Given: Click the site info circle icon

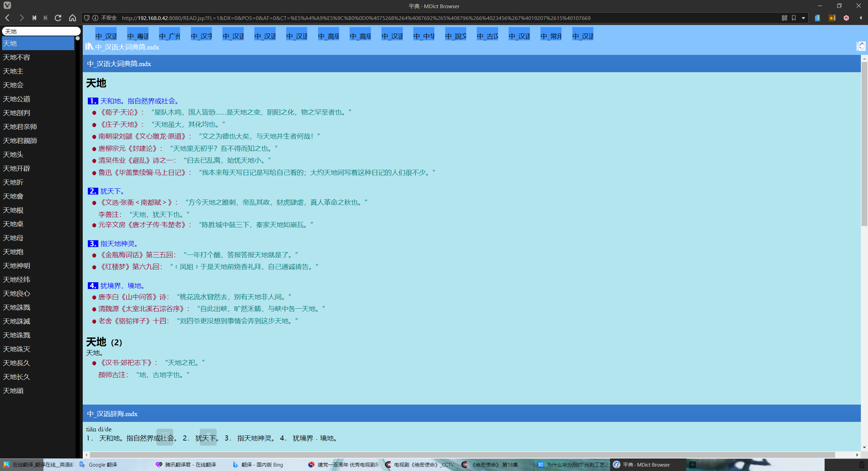Looking at the screenshot, I should pos(95,18).
